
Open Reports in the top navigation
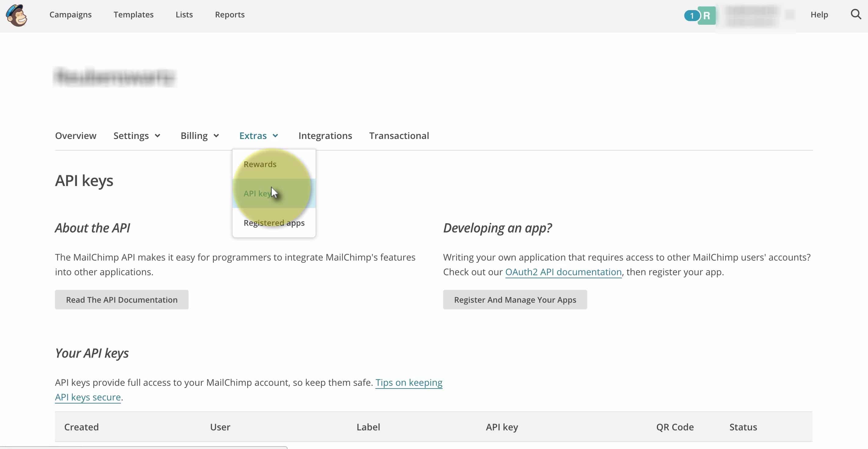click(x=230, y=14)
